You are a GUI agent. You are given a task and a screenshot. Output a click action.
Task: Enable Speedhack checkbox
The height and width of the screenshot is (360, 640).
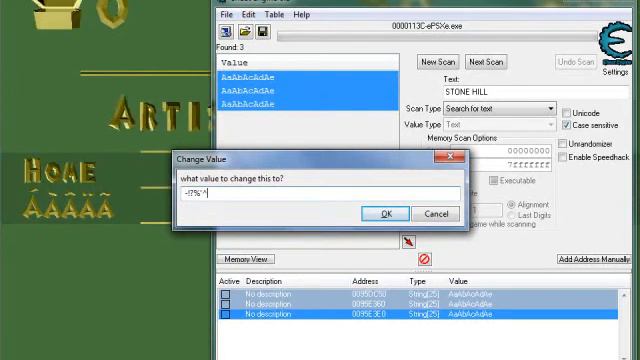[562, 157]
